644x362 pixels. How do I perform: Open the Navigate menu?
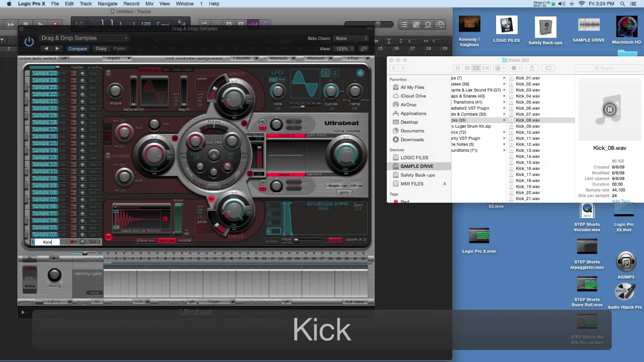pos(108,4)
